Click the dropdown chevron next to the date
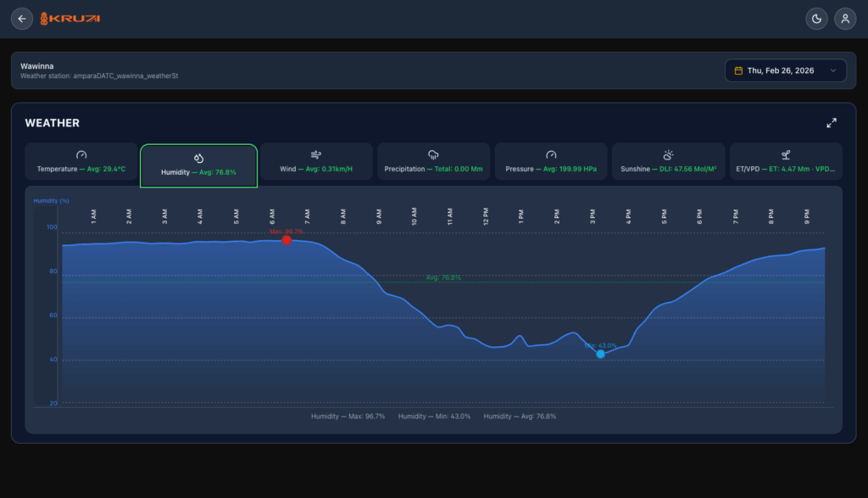The image size is (868, 498). click(x=834, y=70)
